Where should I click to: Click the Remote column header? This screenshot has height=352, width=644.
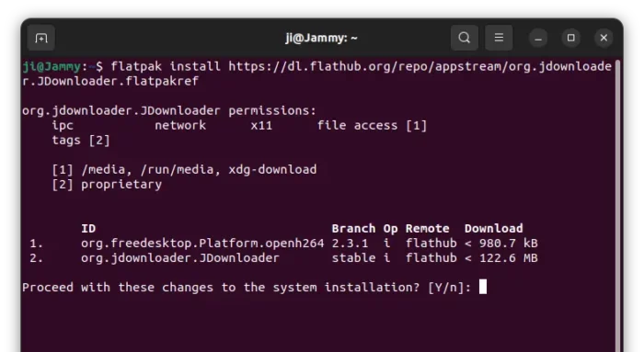428,229
